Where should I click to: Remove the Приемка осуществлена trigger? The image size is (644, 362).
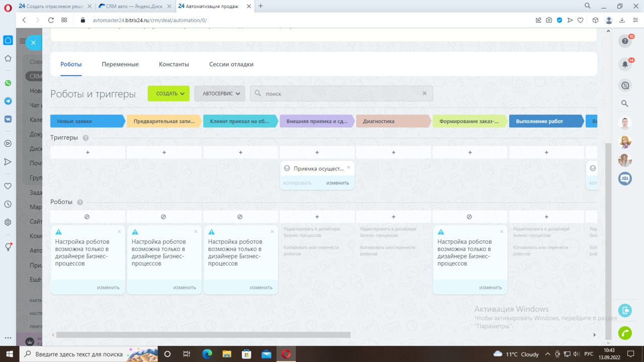[349, 167]
